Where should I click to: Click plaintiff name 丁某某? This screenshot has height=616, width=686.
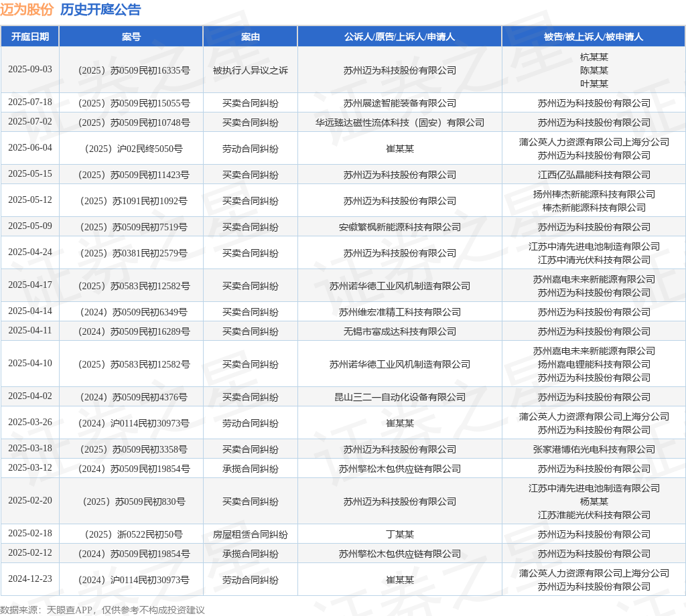pyautogui.click(x=399, y=534)
